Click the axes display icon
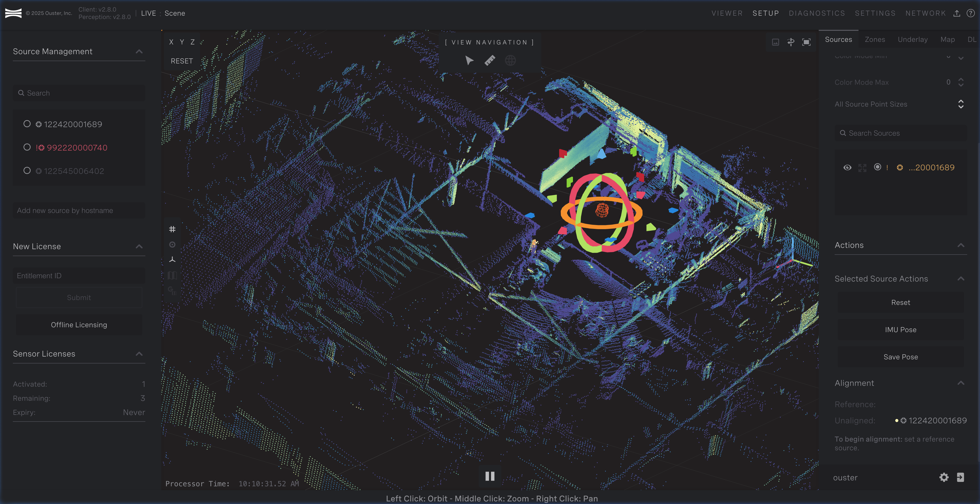Viewport: 980px width, 504px height. tap(172, 260)
